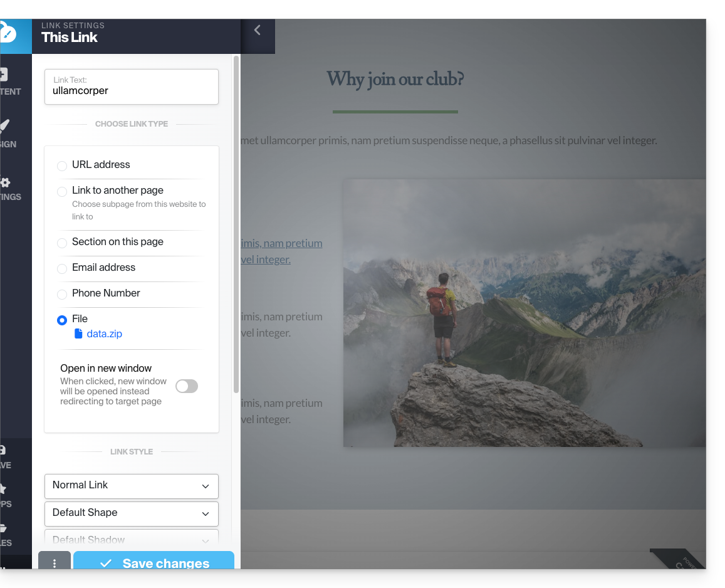
Task: Collapse panel with left chevron arrow
Action: (x=257, y=30)
